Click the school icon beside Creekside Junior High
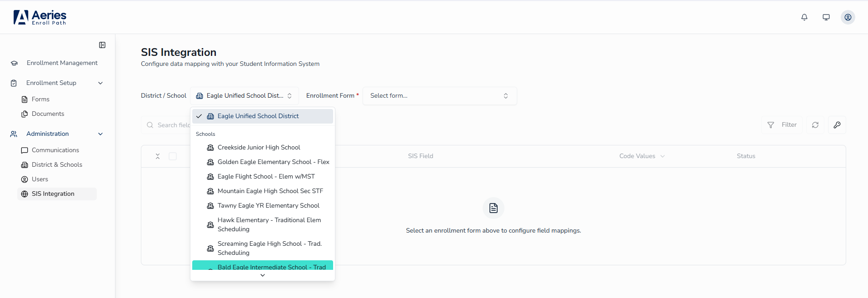Viewport: 868px width, 298px height. pos(210,148)
